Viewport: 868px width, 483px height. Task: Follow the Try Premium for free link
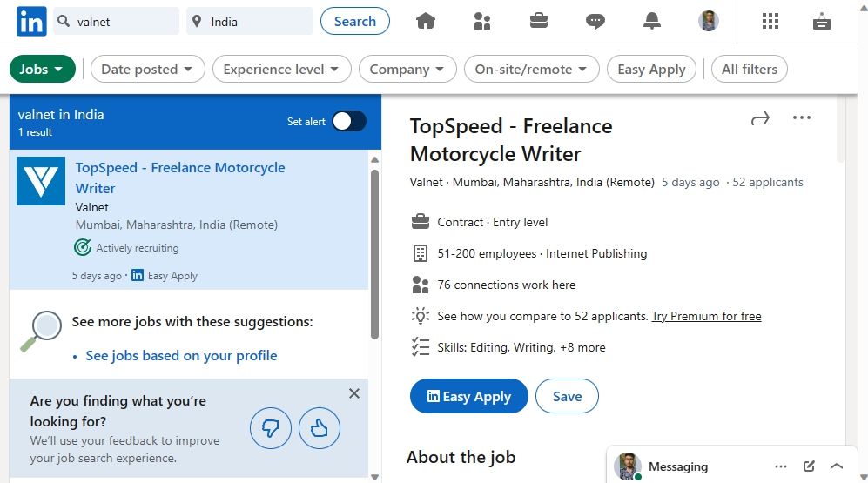(706, 317)
